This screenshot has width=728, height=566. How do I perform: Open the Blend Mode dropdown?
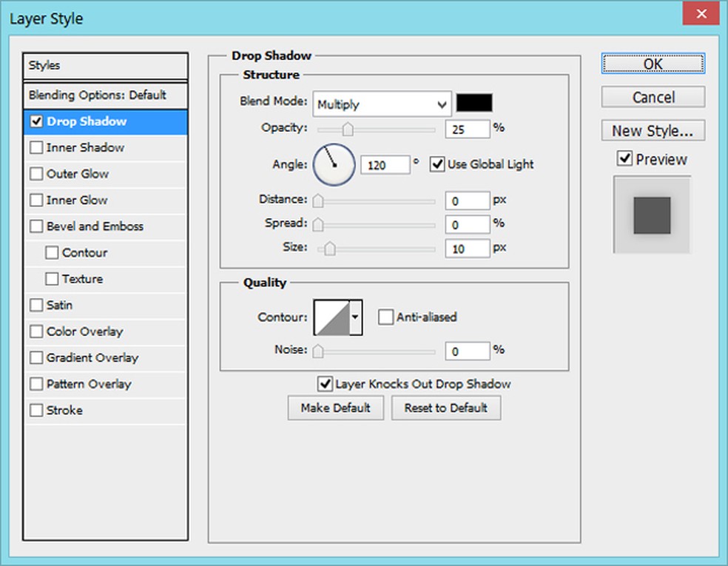pos(382,104)
